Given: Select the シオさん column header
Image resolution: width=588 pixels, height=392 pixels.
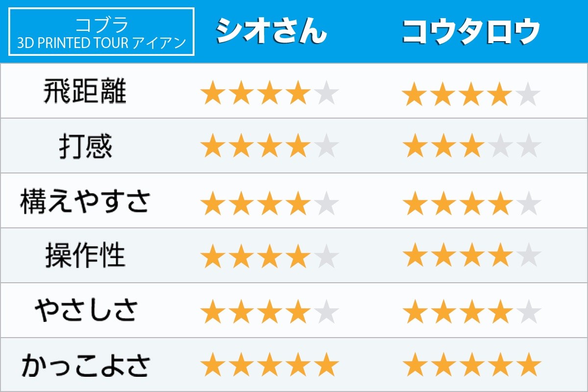Looking at the screenshot, I should [270, 31].
